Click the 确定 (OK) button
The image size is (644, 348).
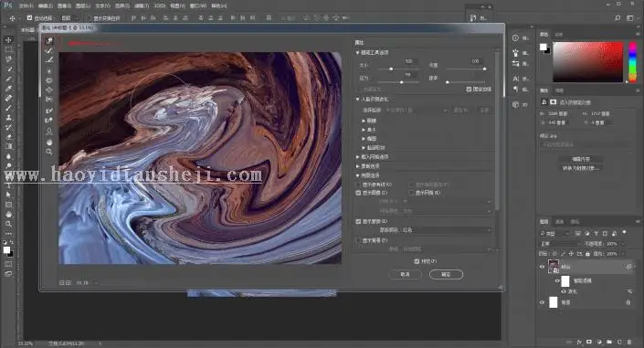coord(446,274)
